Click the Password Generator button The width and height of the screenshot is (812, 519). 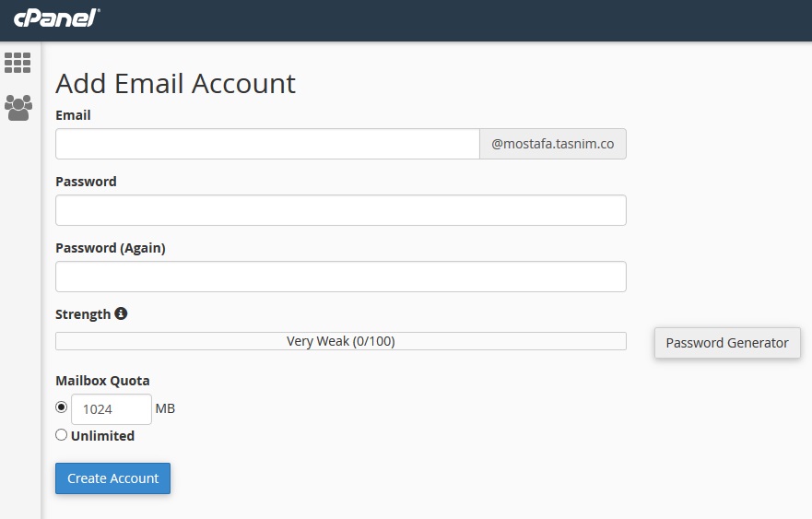(727, 343)
